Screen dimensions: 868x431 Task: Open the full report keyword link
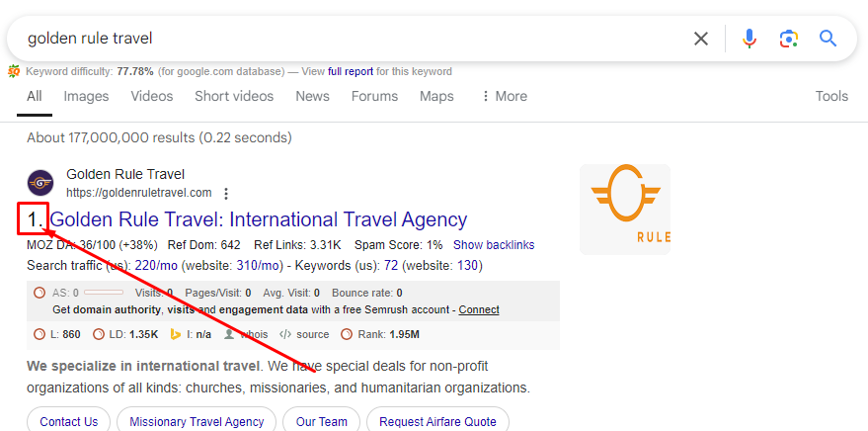(351, 71)
